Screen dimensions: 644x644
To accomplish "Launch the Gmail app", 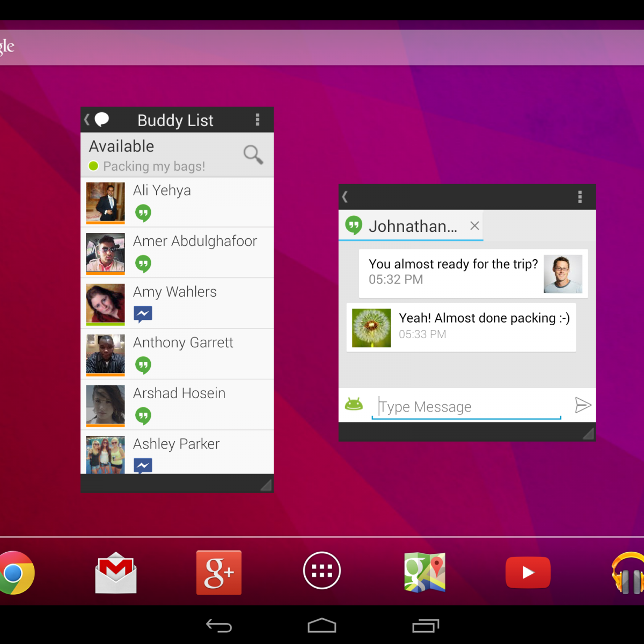I will tap(116, 573).
